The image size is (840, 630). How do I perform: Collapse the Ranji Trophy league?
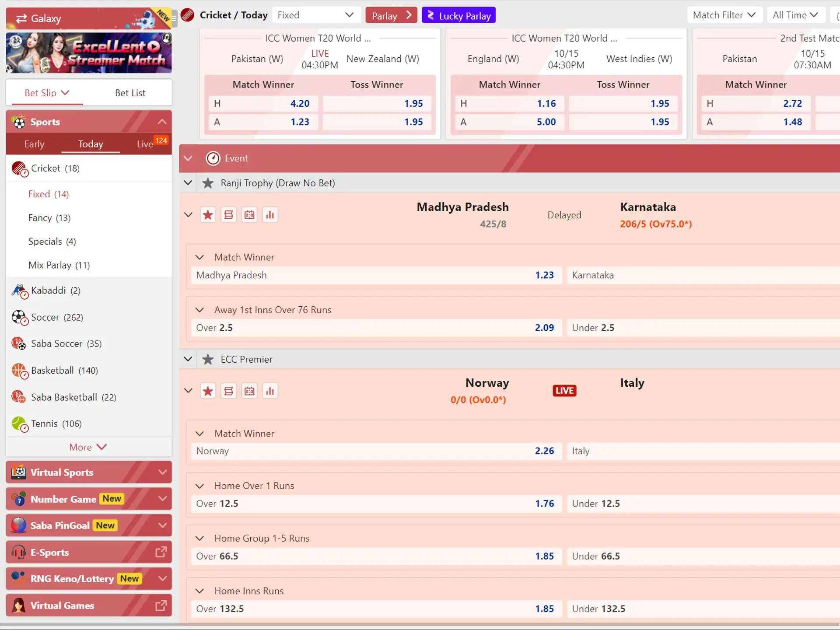188,183
